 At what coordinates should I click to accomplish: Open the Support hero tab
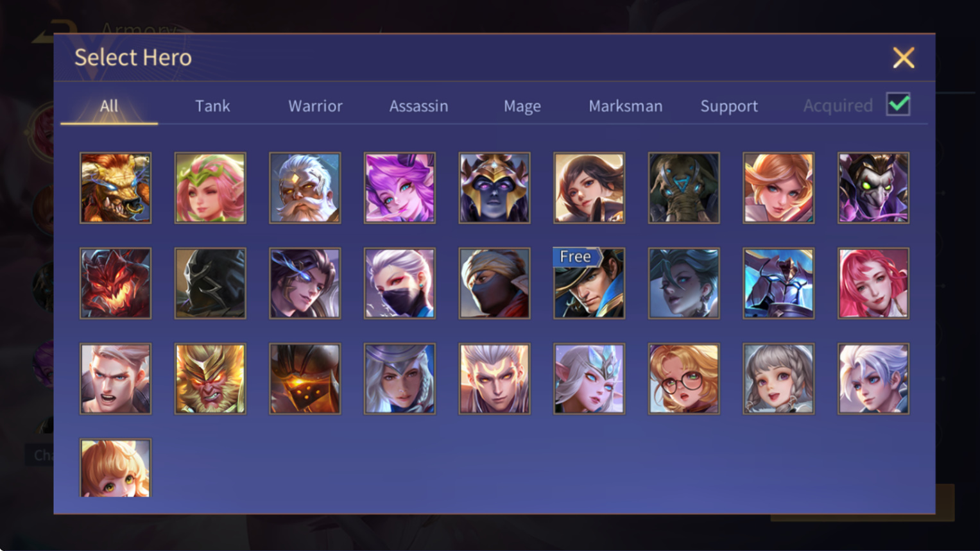click(x=729, y=106)
